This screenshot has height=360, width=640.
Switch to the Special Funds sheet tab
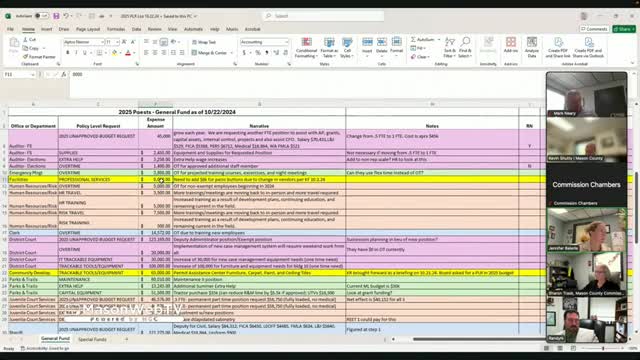click(x=92, y=339)
